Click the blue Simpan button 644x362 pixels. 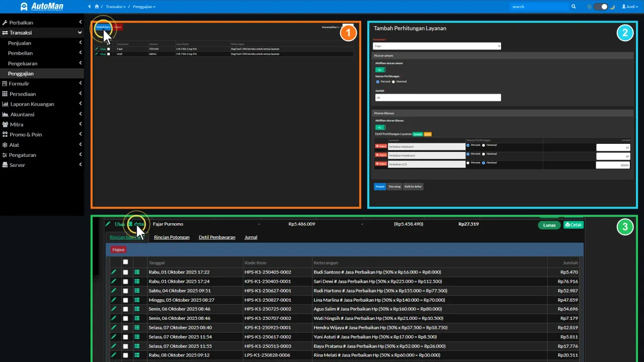point(379,186)
